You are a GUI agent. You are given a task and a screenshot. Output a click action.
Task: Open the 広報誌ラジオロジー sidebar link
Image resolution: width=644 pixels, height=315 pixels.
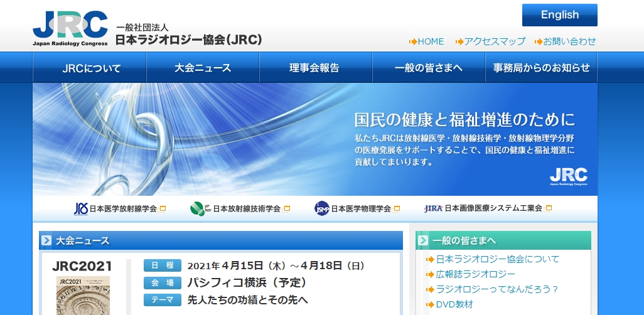475,274
